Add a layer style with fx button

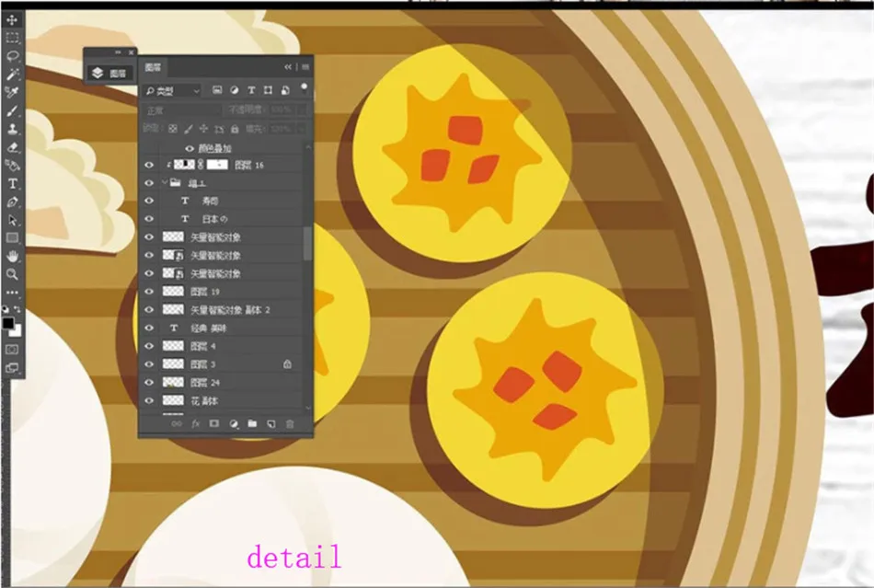click(x=196, y=424)
